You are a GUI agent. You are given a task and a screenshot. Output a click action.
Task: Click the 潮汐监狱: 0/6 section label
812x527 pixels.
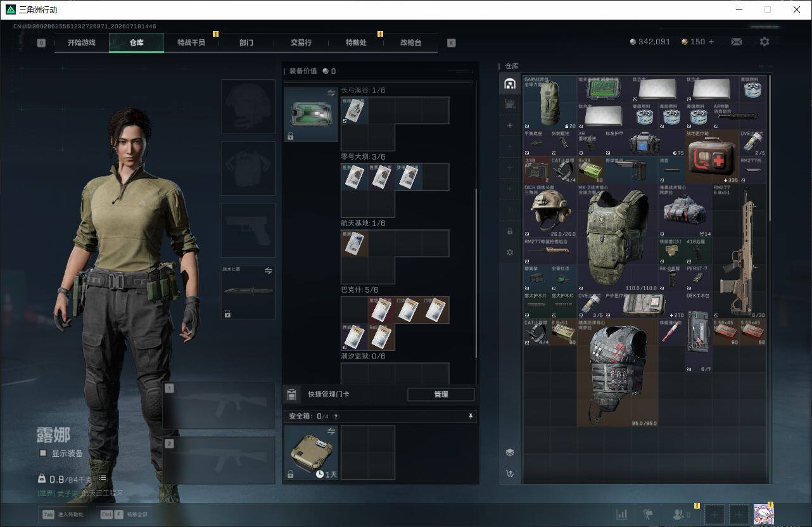pyautogui.click(x=363, y=356)
